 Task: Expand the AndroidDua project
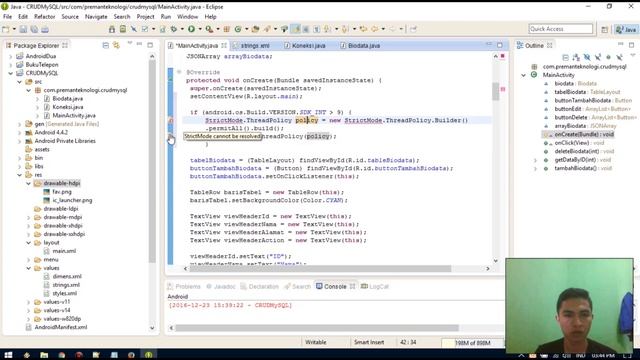(x=11, y=56)
